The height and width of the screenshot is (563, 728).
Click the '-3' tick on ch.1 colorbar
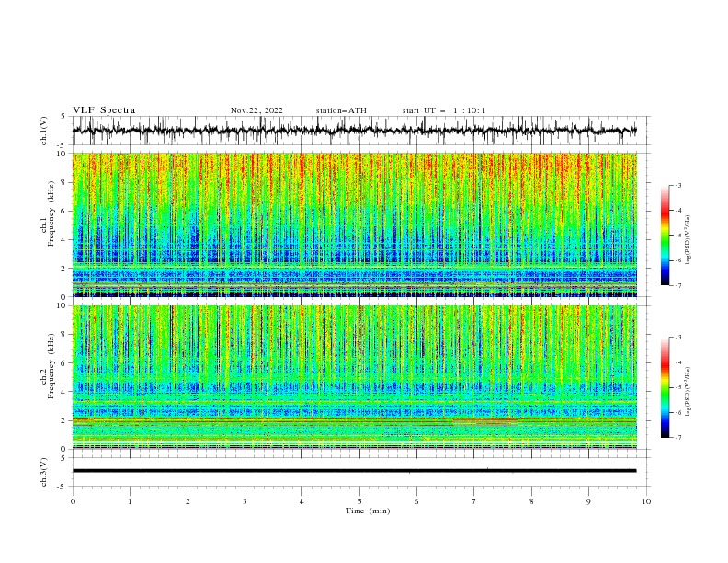click(x=677, y=185)
